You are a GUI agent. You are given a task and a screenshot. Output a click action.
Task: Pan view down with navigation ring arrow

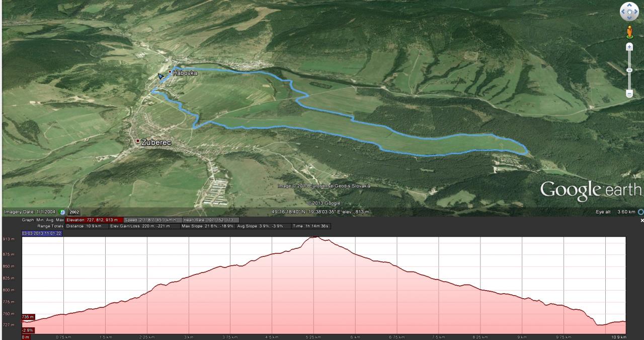pos(629,17)
